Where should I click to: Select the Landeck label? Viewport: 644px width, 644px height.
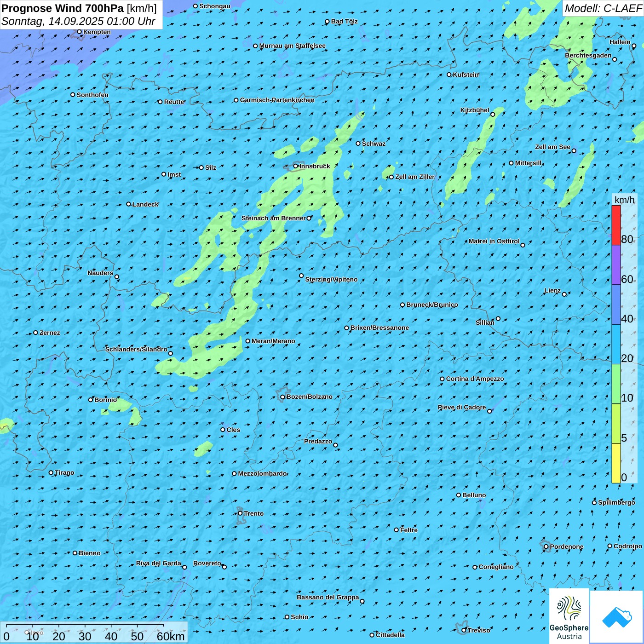tap(145, 204)
